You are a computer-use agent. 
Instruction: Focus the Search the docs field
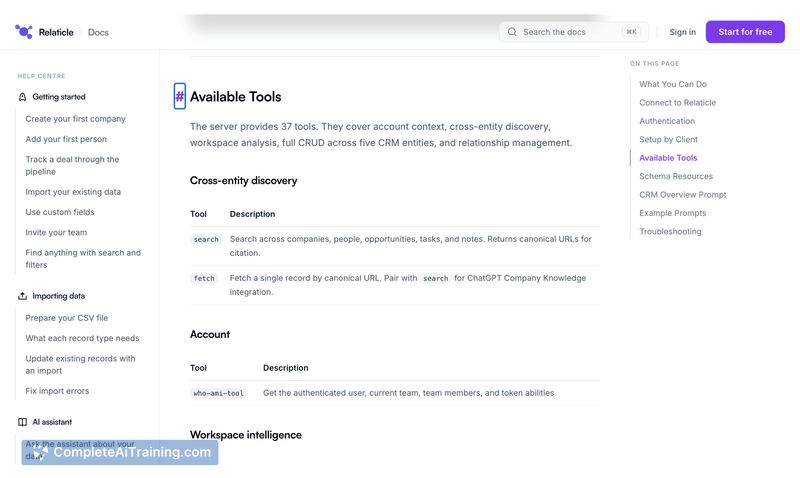pyautogui.click(x=573, y=32)
